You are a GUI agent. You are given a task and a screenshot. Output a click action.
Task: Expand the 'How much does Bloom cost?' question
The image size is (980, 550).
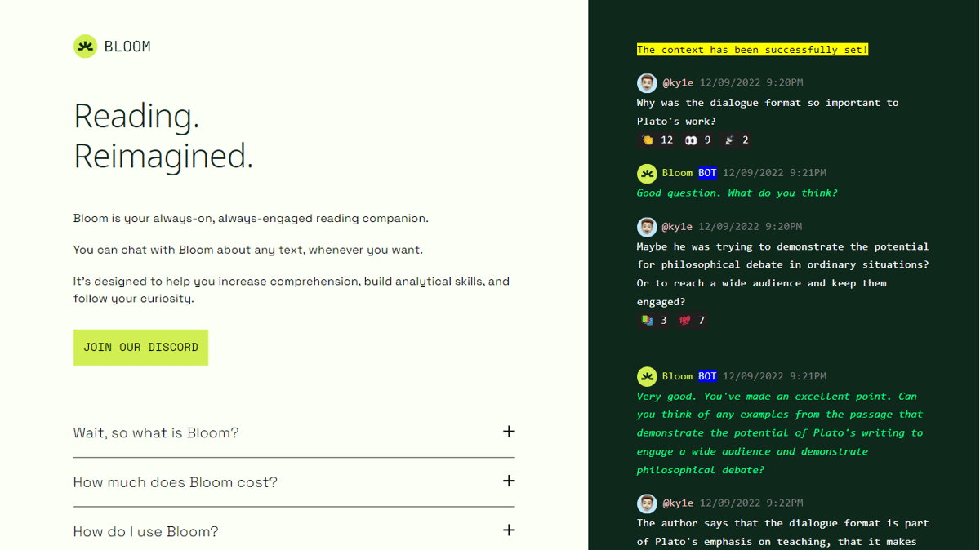click(x=294, y=482)
